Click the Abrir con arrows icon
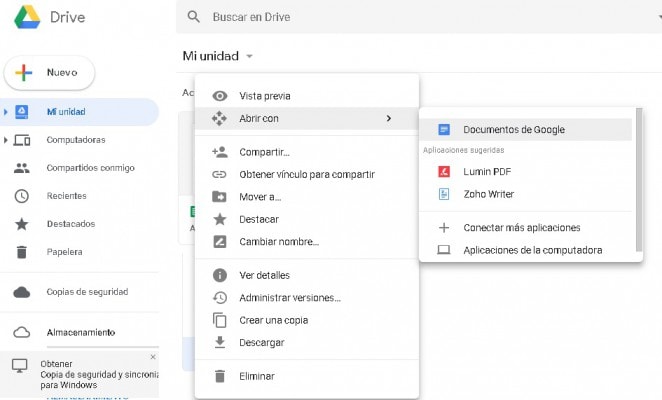Image resolution: width=662 pixels, height=400 pixels. point(219,118)
